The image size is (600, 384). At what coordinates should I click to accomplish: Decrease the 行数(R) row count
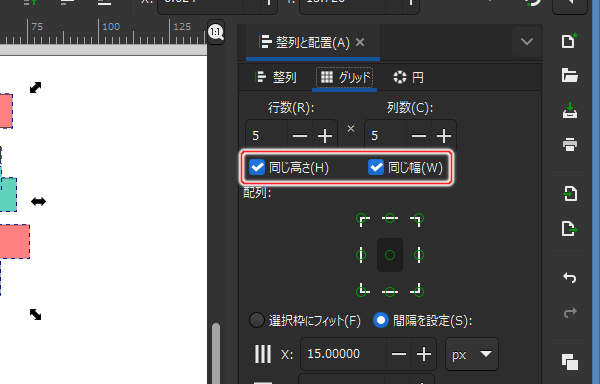pos(300,136)
